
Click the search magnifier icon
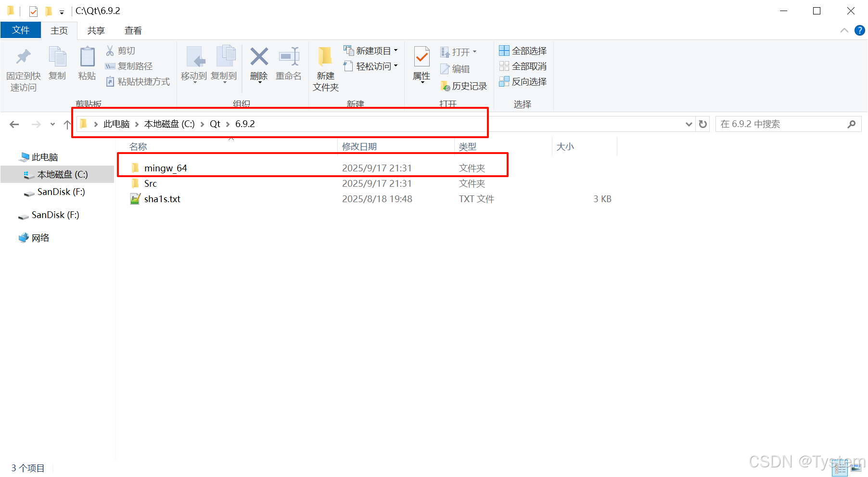click(852, 124)
